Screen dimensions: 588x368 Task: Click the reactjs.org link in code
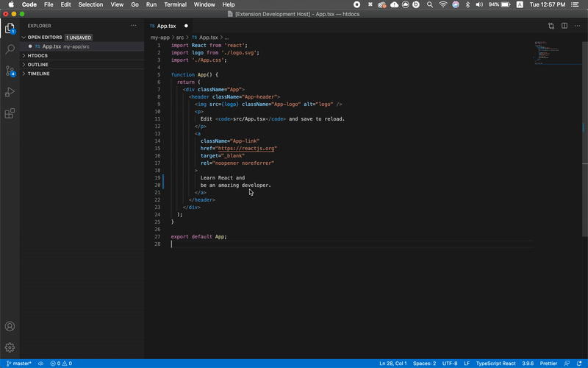tap(245, 148)
